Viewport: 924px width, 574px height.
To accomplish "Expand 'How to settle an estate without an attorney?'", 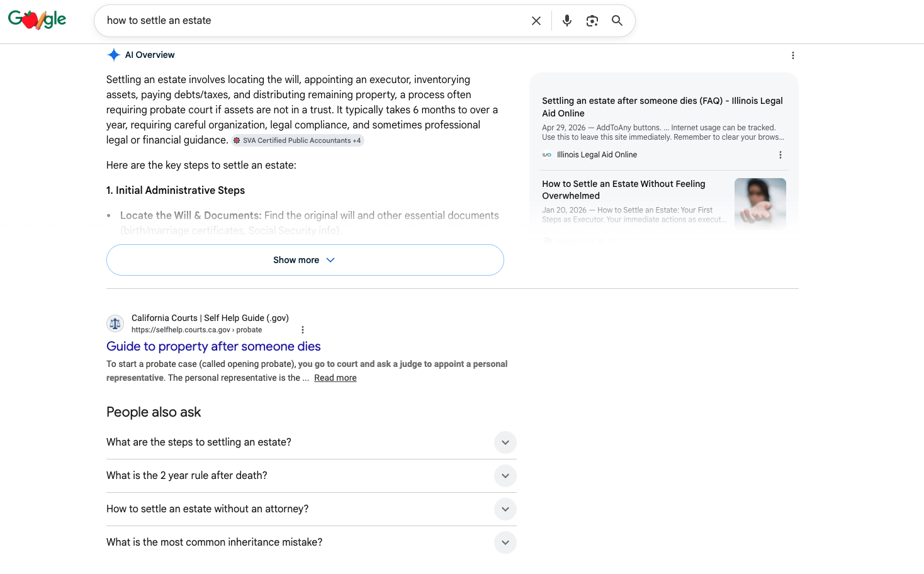I will point(312,509).
